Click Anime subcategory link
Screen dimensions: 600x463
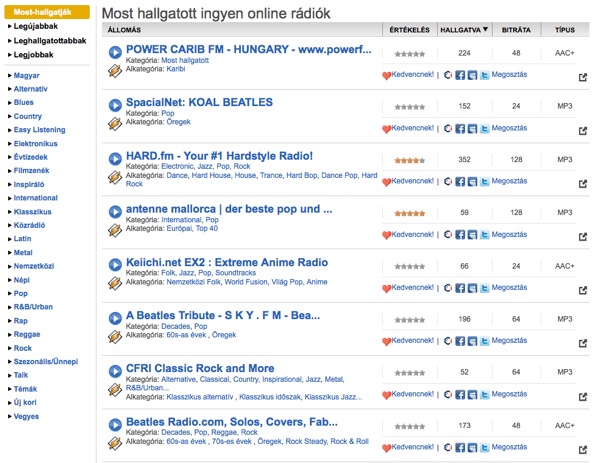(x=317, y=282)
